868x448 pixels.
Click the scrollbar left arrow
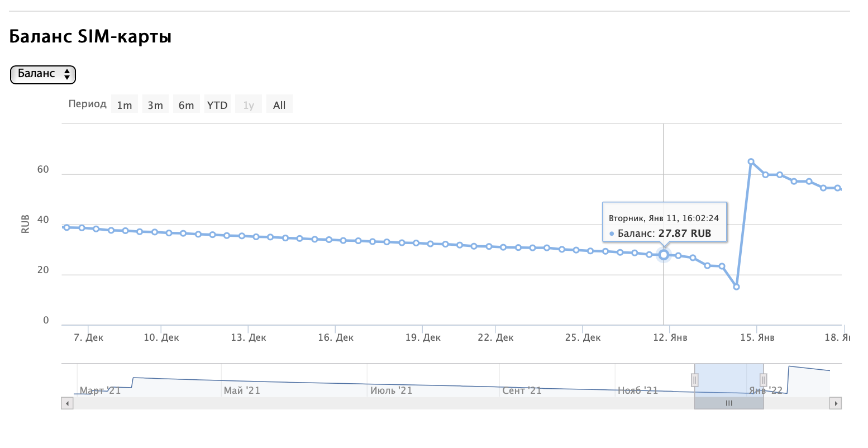click(67, 403)
